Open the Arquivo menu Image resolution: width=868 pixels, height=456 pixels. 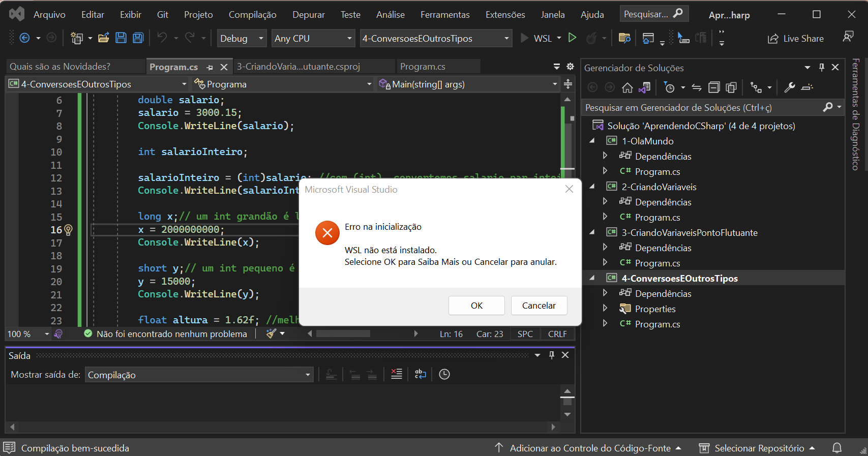pyautogui.click(x=49, y=15)
